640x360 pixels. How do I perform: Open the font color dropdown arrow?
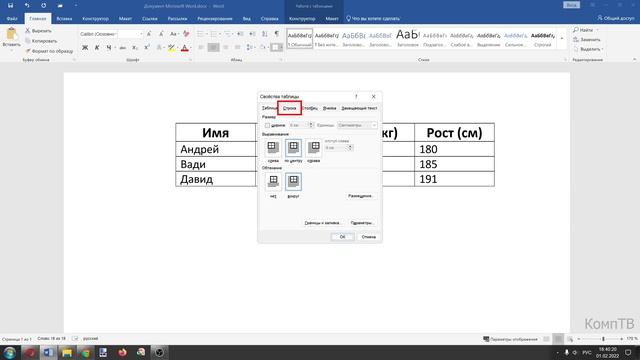pyautogui.click(x=191, y=48)
